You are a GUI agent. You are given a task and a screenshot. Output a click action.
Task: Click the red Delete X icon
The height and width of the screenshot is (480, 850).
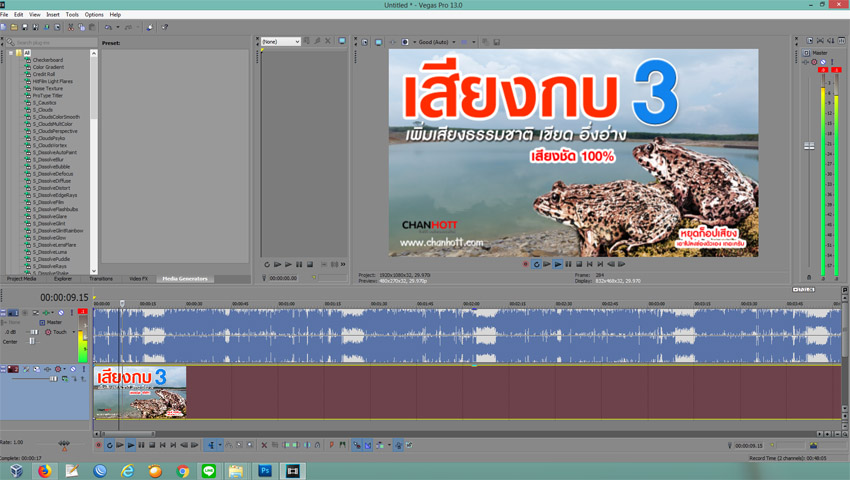[264, 445]
